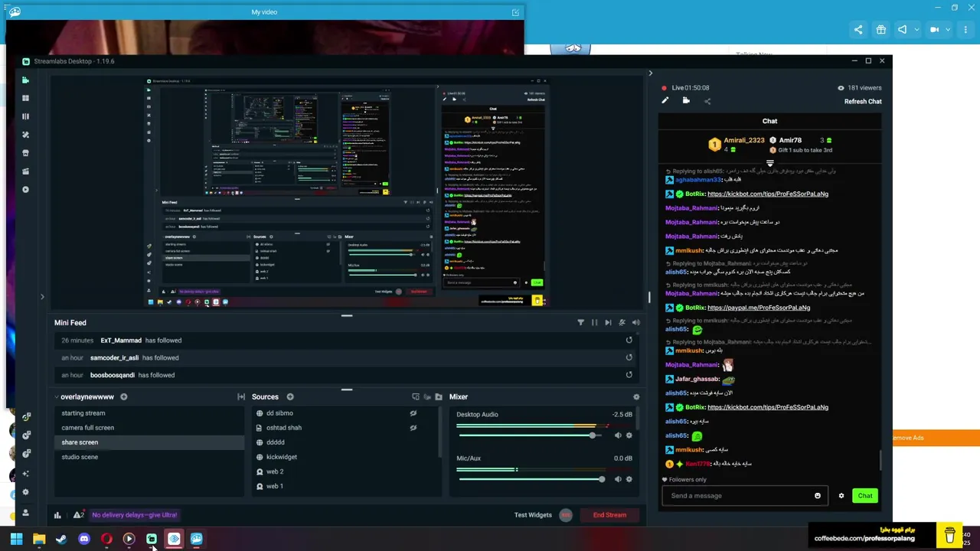Adjust the Desktop Audio volume slider
Viewport: 980px width, 551px height.
point(531,435)
